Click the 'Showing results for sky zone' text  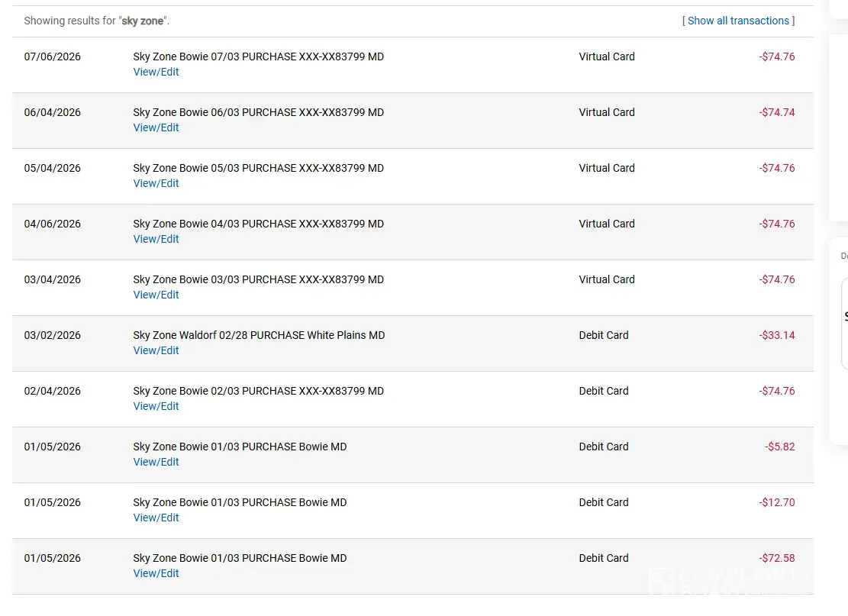click(97, 21)
